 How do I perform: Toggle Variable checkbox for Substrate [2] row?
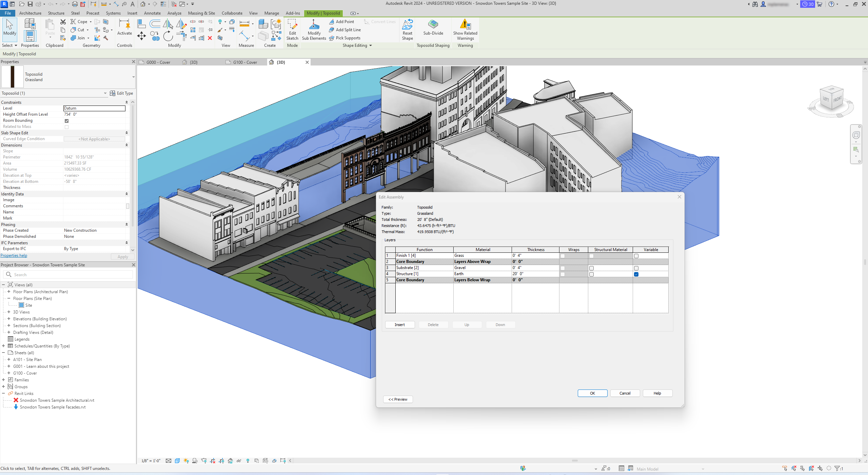pyautogui.click(x=636, y=268)
